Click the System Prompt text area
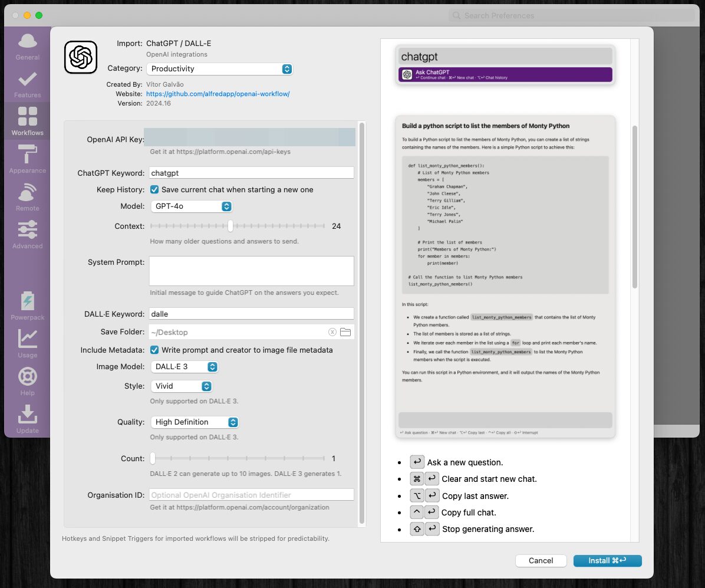The height and width of the screenshot is (588, 705). [251, 271]
